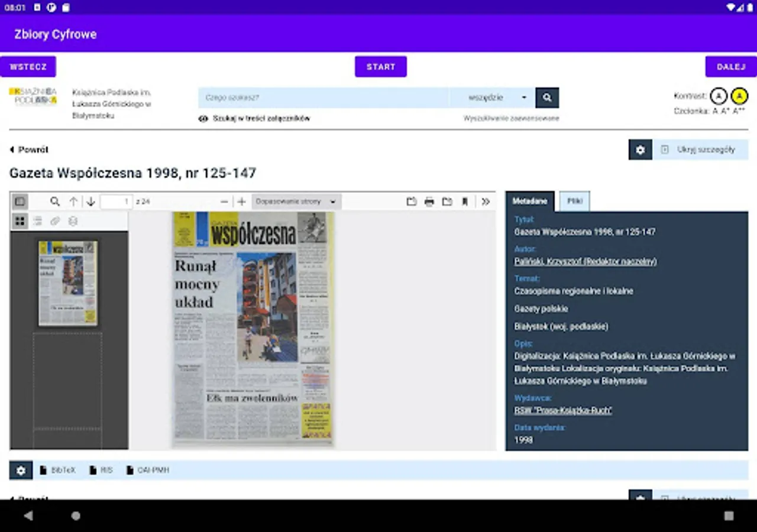Open more tools double-chevron menu

(486, 202)
